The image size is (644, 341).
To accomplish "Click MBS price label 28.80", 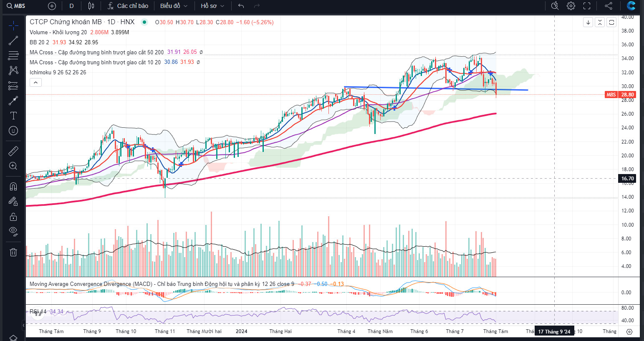I will click(x=620, y=95).
